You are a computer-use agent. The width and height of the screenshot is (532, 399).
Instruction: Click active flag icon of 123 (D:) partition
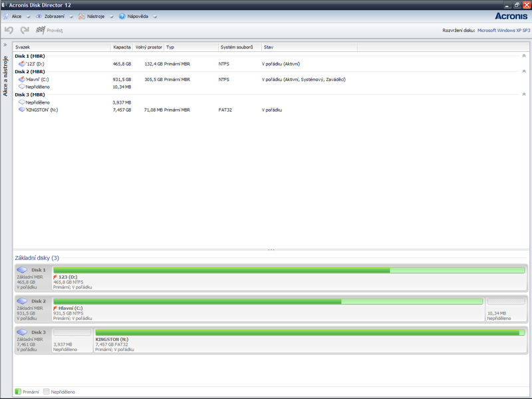55,277
